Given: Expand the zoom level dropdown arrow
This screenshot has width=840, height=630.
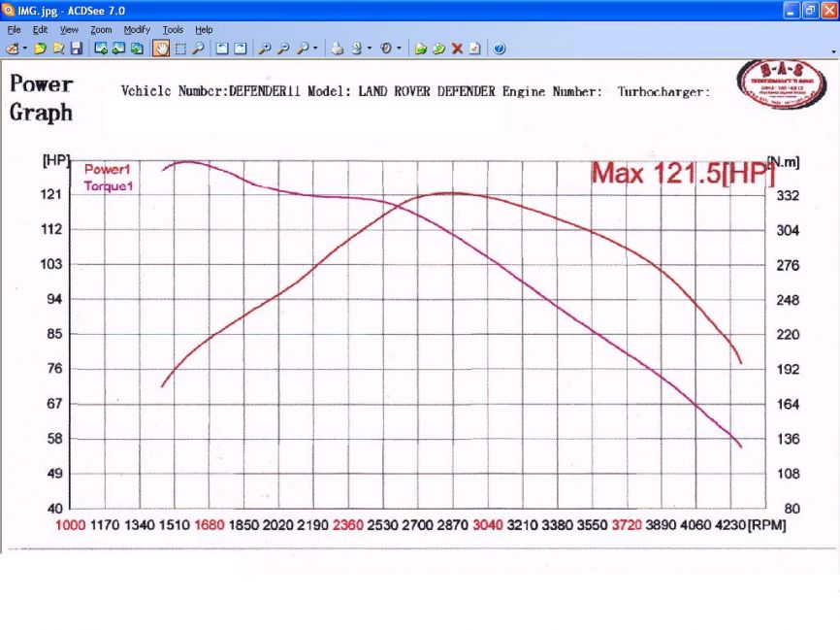Looking at the screenshot, I should [x=315, y=49].
